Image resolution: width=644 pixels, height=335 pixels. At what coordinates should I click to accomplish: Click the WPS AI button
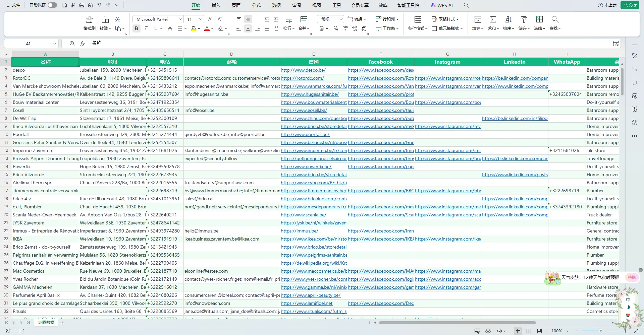point(442,5)
